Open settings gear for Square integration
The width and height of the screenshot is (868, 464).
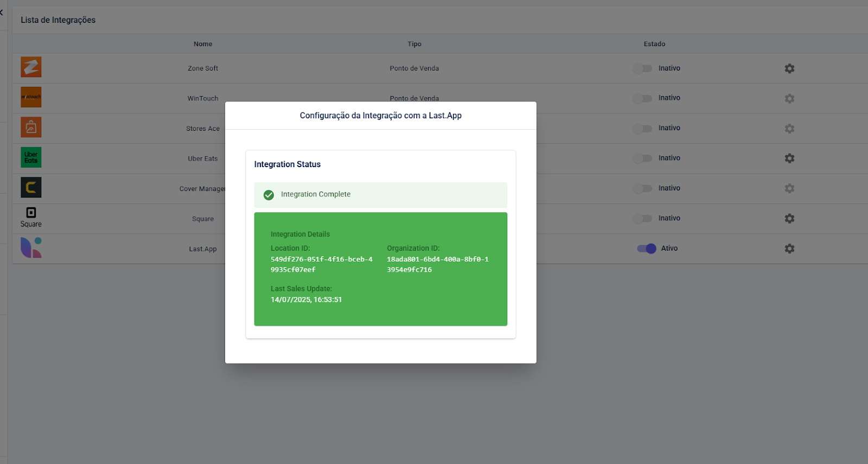(x=789, y=219)
